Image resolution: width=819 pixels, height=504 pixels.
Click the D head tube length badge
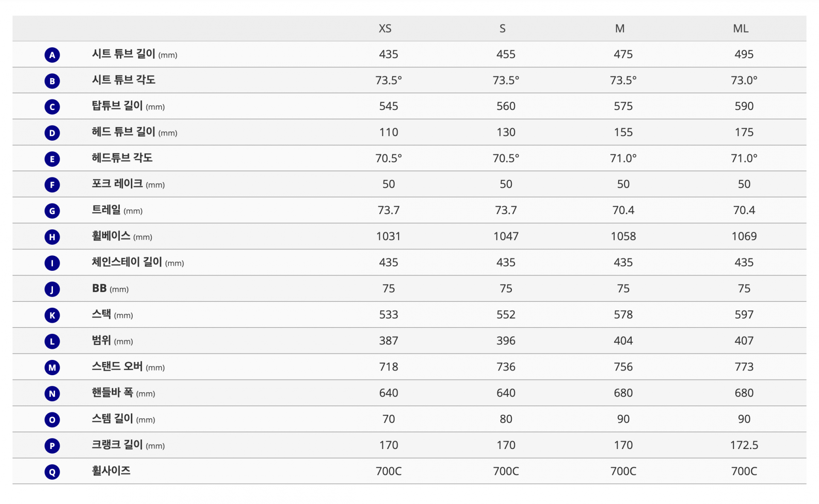click(52, 133)
